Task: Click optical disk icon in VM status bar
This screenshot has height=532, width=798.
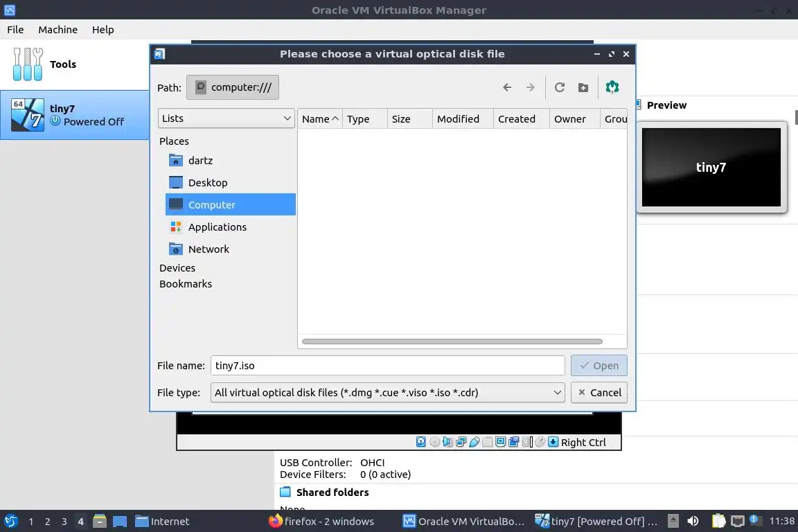Action: [434, 442]
